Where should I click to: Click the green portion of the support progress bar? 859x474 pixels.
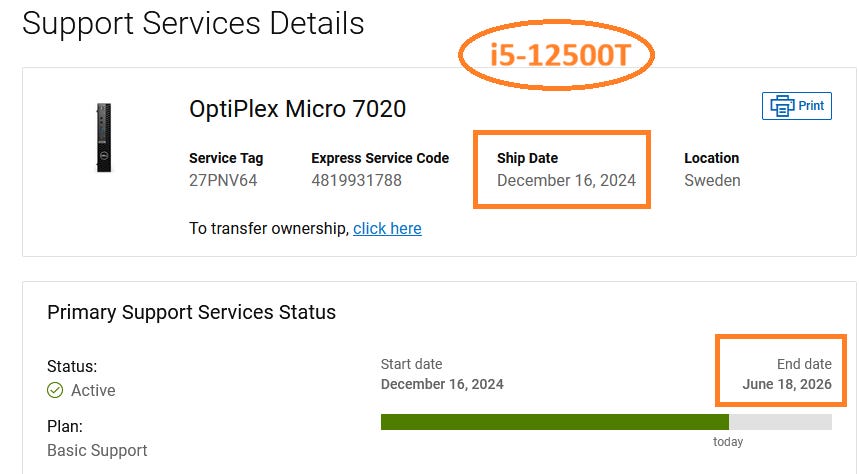tap(554, 422)
